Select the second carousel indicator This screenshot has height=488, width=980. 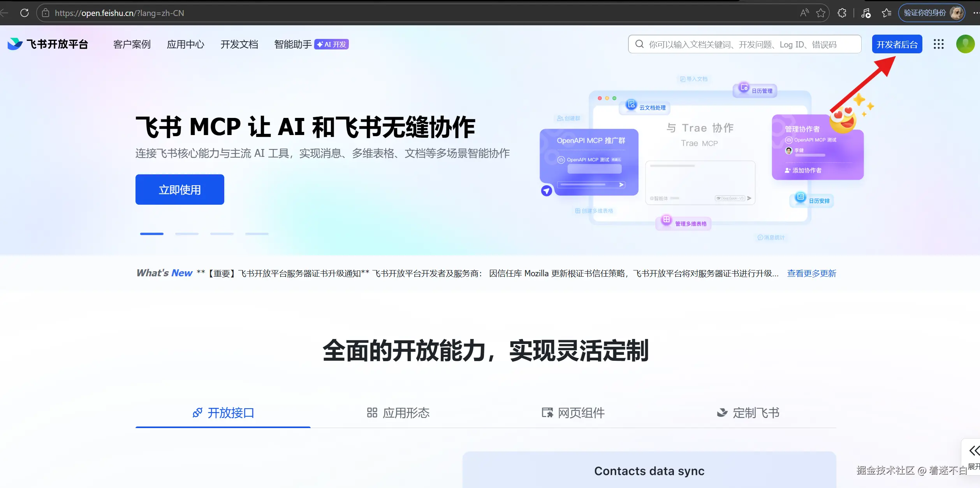pos(187,234)
